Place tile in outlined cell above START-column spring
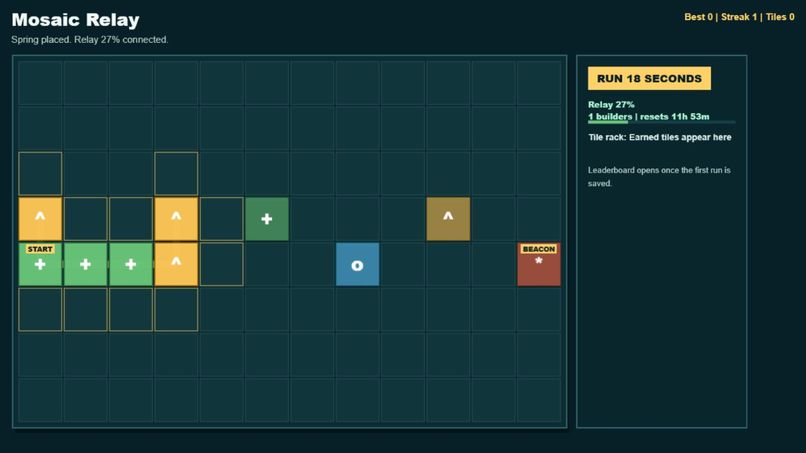 pyautogui.click(x=40, y=174)
